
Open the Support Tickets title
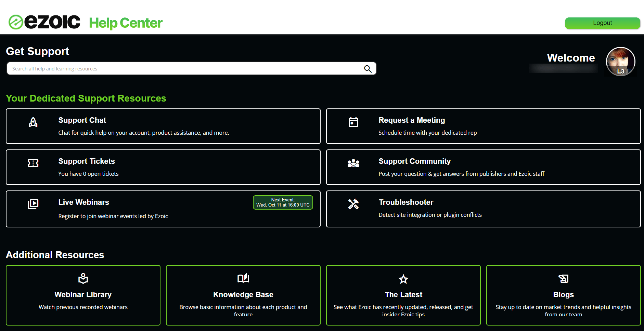coord(87,161)
